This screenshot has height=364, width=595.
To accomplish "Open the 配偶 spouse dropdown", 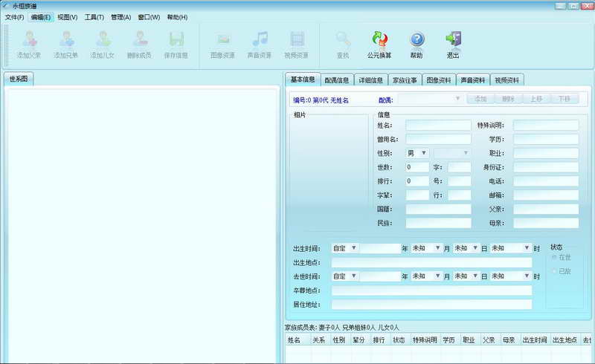I will pos(430,100).
